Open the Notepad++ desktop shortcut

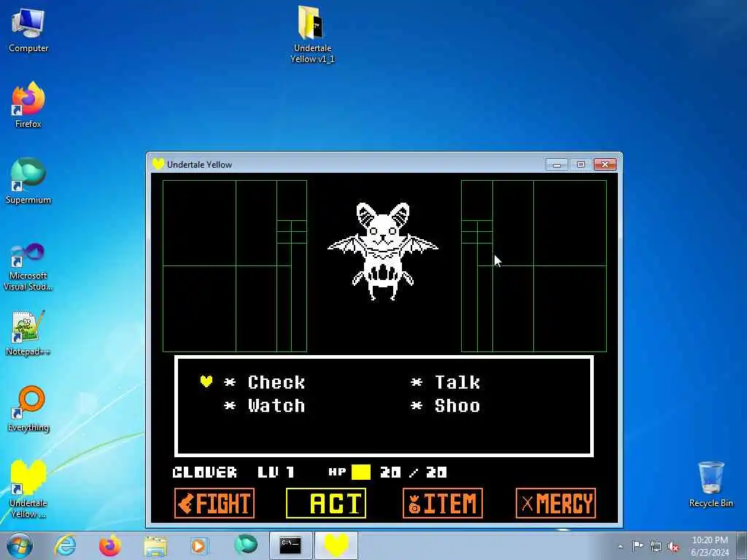click(28, 333)
